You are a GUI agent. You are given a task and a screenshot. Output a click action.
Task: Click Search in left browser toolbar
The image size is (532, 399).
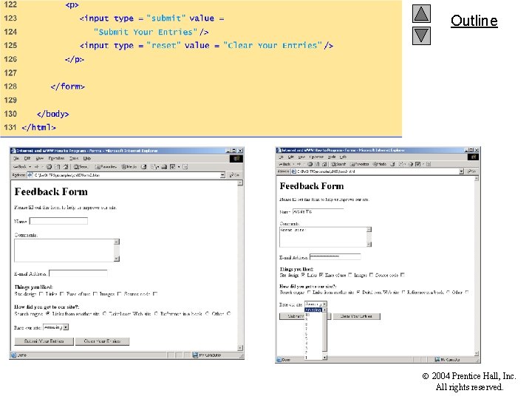tap(81, 166)
